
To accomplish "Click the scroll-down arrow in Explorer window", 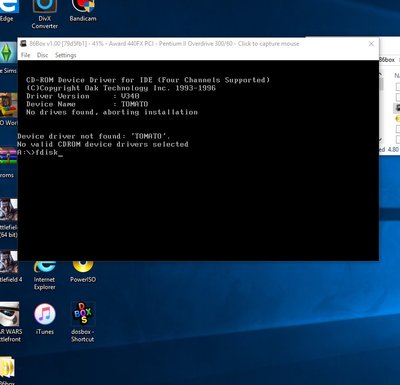I will click(x=381, y=140).
